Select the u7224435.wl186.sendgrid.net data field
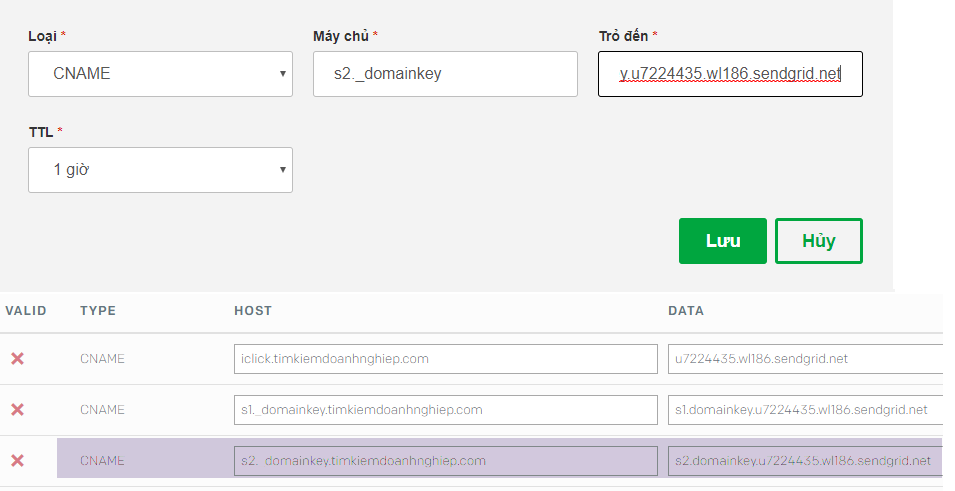The width and height of the screenshot is (955, 491). pyautogui.click(x=805, y=359)
